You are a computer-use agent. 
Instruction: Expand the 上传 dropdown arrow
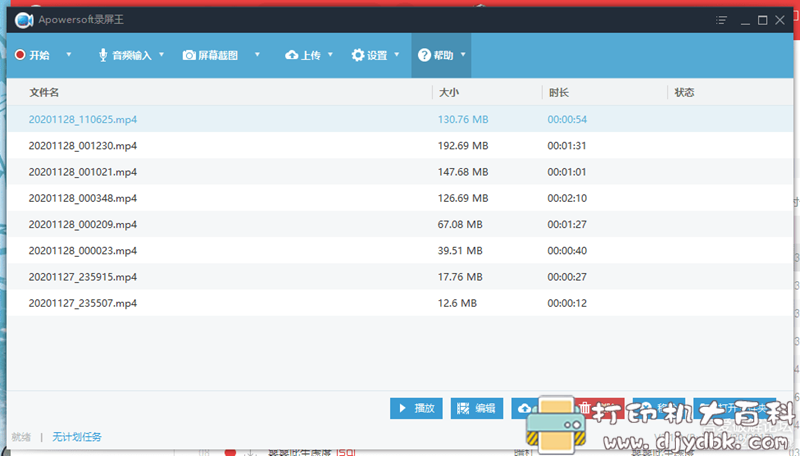pyautogui.click(x=330, y=54)
